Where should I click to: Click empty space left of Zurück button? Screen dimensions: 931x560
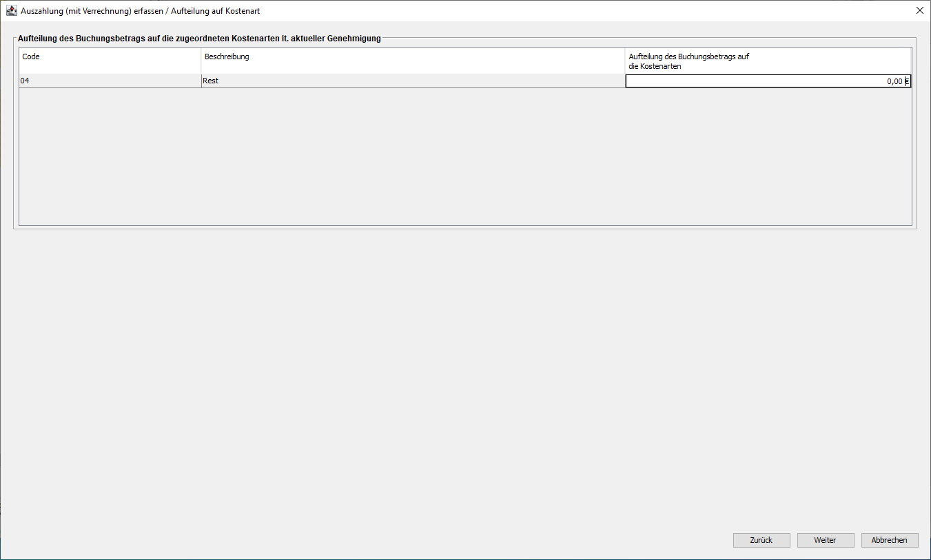coord(551,540)
